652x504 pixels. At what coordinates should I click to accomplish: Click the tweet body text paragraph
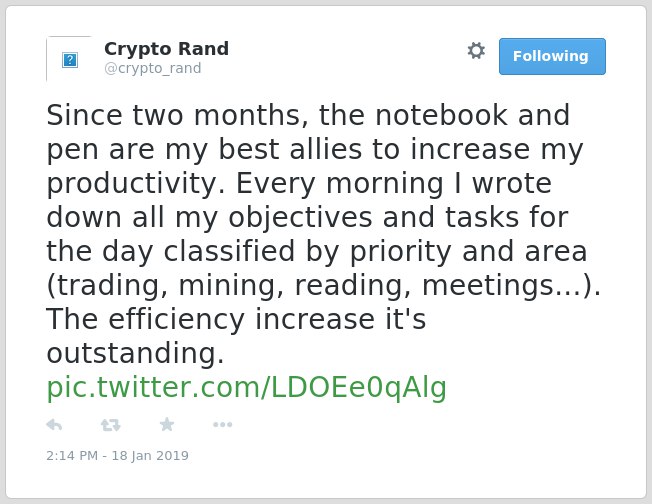(324, 234)
